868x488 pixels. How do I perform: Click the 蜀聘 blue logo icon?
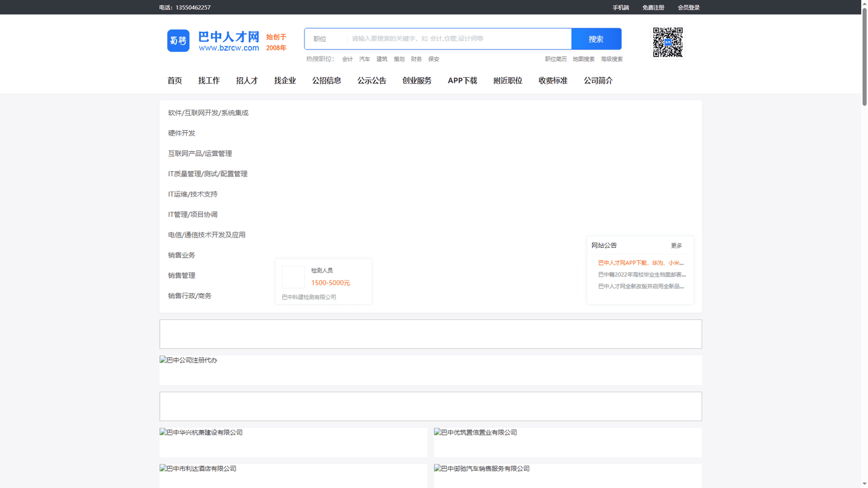(x=178, y=40)
